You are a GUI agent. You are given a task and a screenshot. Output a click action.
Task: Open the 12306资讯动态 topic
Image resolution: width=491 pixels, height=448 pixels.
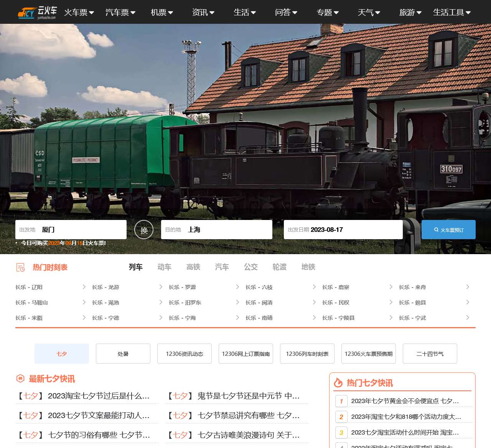click(185, 354)
